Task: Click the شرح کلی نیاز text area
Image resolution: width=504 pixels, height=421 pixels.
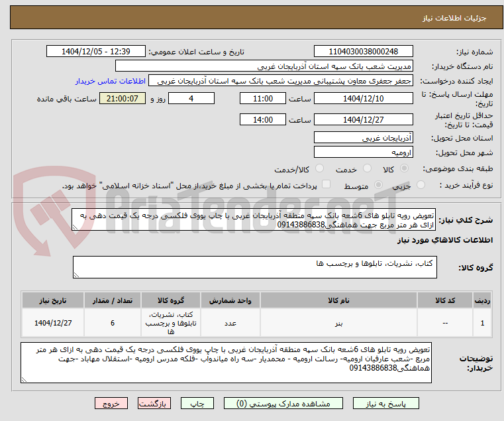Action: point(254,219)
